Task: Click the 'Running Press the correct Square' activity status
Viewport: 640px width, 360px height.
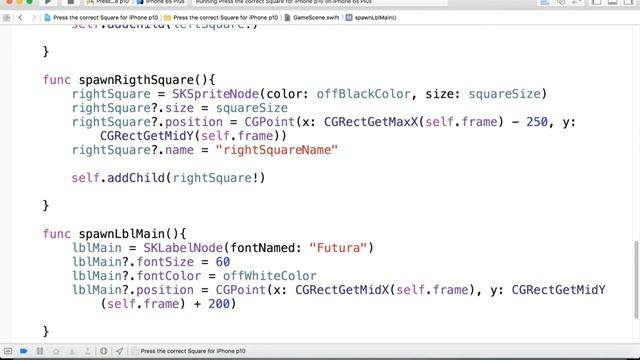Action: (284, 2)
